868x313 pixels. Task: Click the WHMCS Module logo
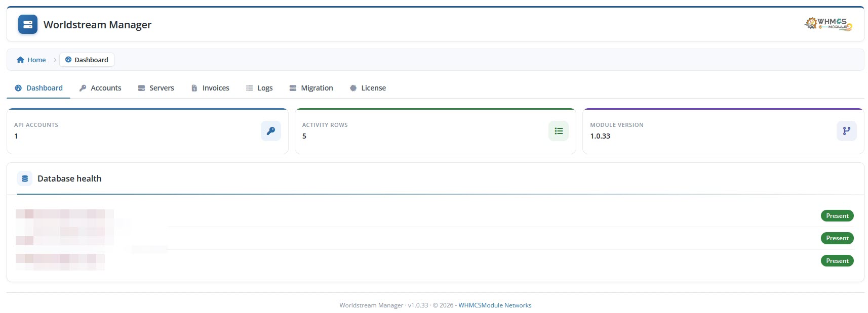click(x=828, y=24)
